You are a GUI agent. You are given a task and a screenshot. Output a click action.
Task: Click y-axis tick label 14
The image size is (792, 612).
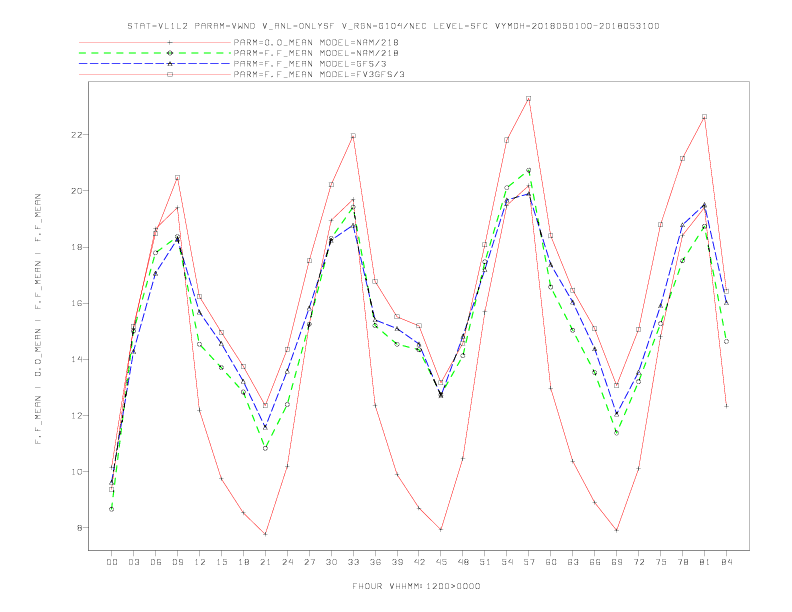pyautogui.click(x=77, y=360)
